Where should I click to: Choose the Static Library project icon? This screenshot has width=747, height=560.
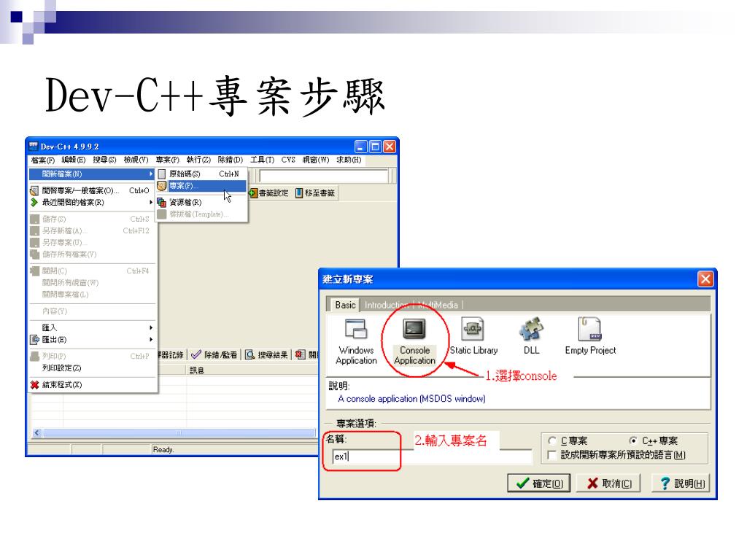pyautogui.click(x=473, y=329)
